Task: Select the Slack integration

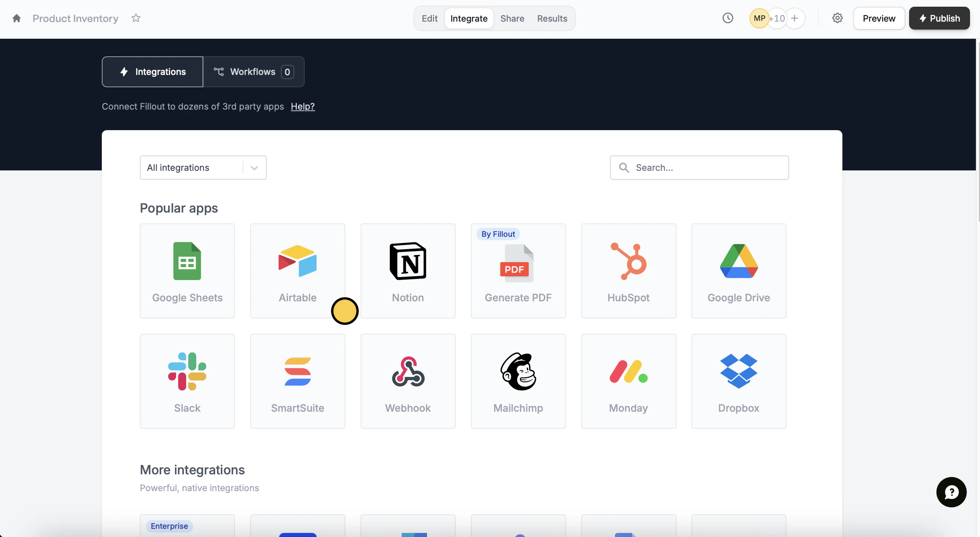Action: click(x=187, y=381)
